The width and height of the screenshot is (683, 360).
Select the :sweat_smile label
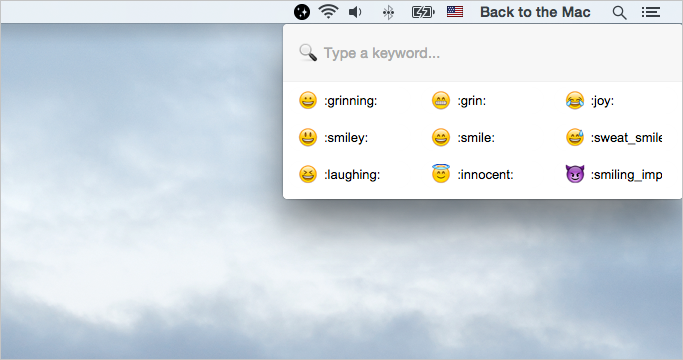tap(626, 138)
